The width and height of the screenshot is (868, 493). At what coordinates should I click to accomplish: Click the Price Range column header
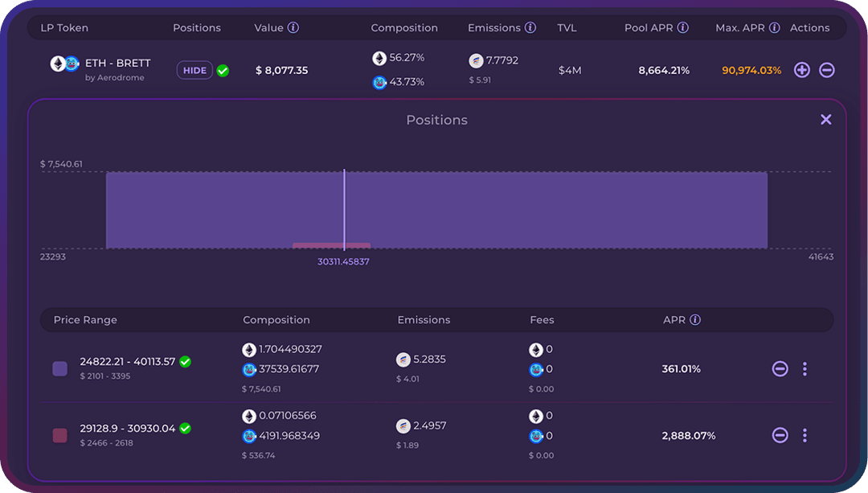tap(85, 319)
